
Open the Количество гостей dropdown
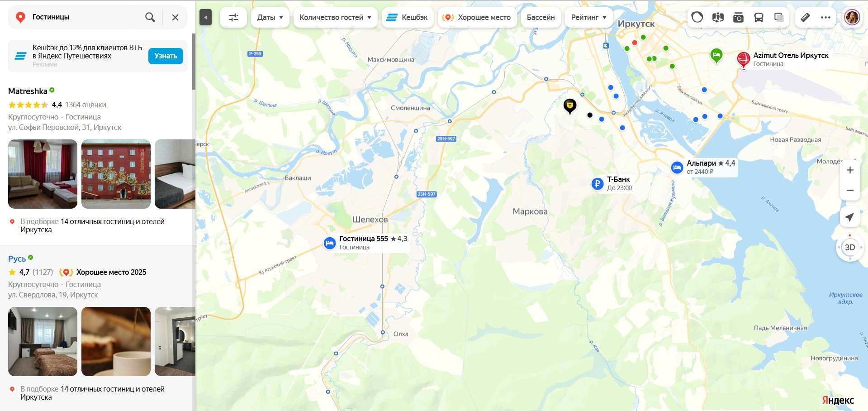pyautogui.click(x=335, y=18)
